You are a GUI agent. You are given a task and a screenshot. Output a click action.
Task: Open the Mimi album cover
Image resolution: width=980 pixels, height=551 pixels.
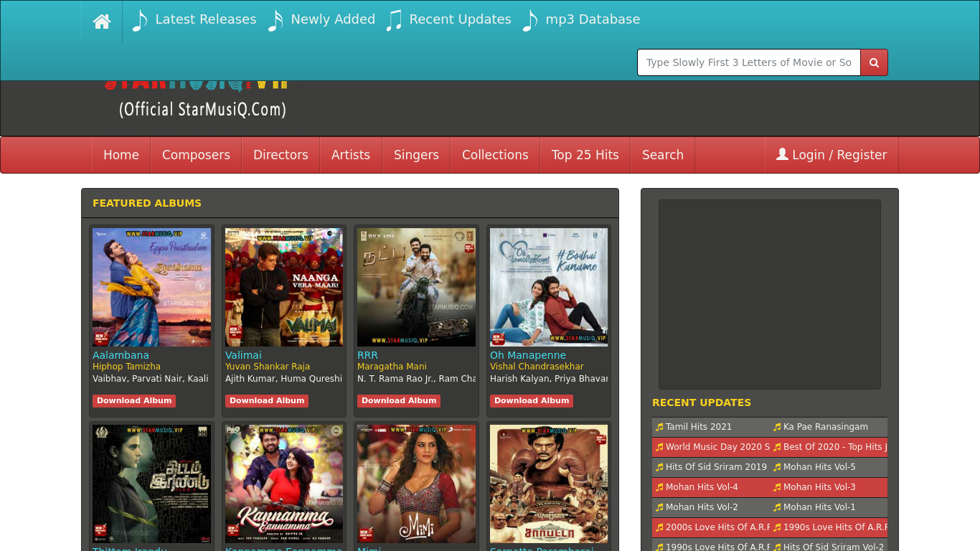click(x=416, y=484)
